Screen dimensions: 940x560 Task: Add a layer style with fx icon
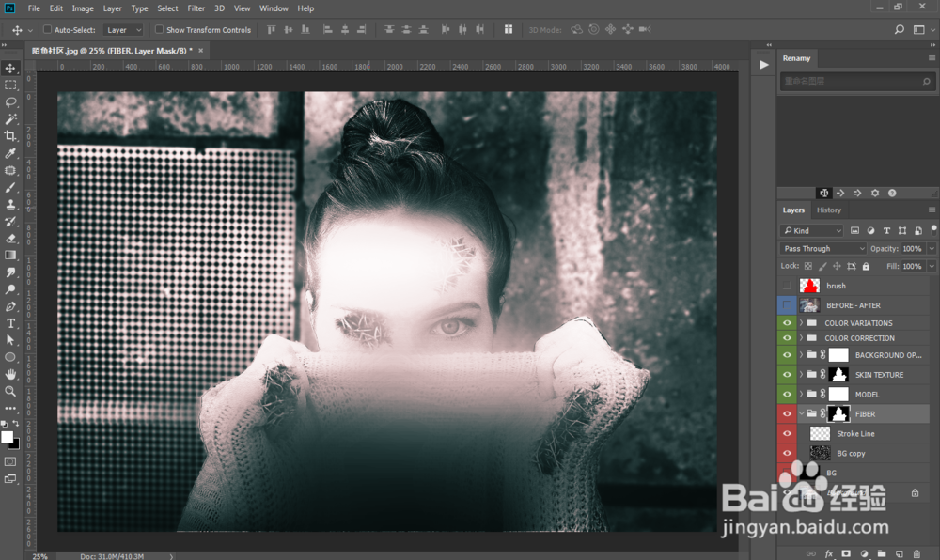[x=828, y=554]
